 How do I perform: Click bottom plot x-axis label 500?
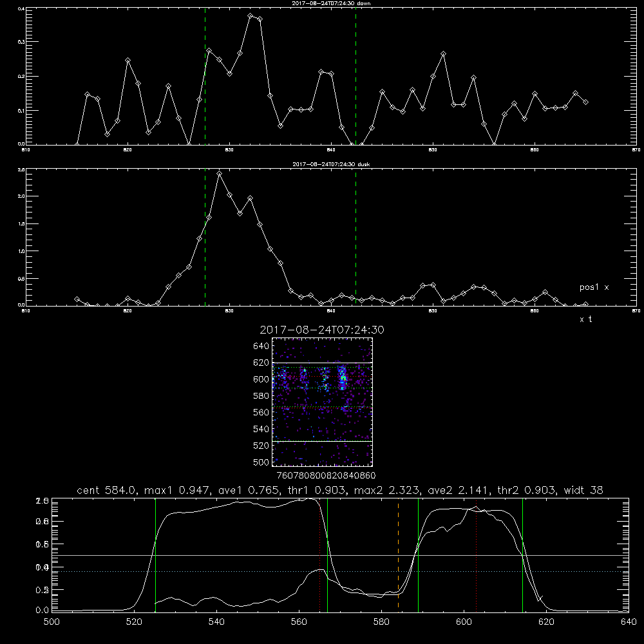(x=52, y=622)
